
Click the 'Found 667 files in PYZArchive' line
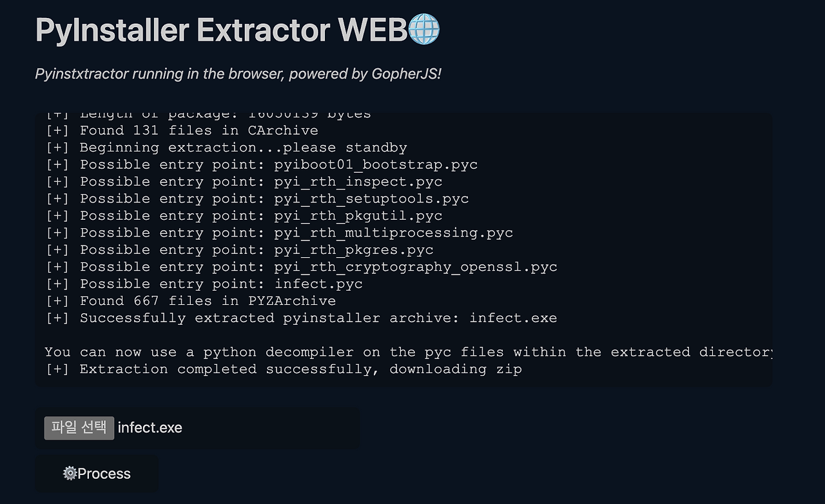(191, 301)
